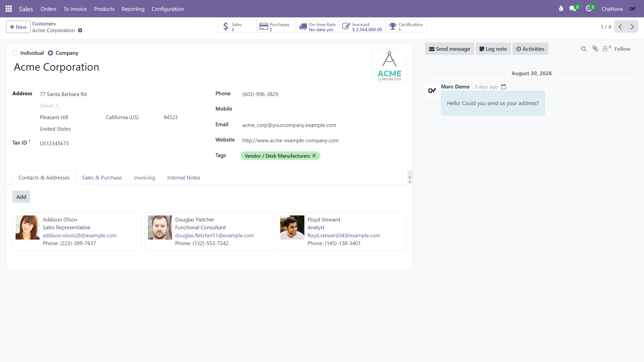Click the Send message button
Image resolution: width=644 pixels, height=362 pixels.
tap(450, 49)
